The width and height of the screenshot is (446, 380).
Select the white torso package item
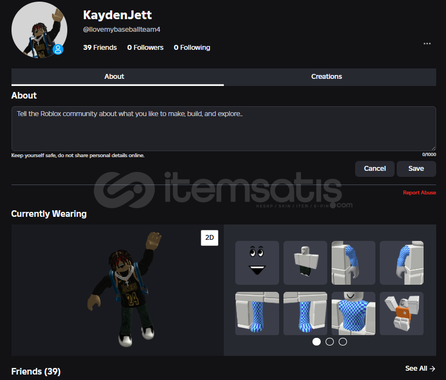click(x=305, y=263)
